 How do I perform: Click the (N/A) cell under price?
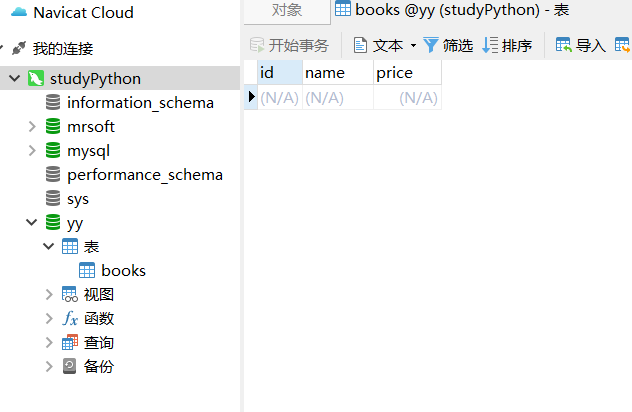point(407,98)
